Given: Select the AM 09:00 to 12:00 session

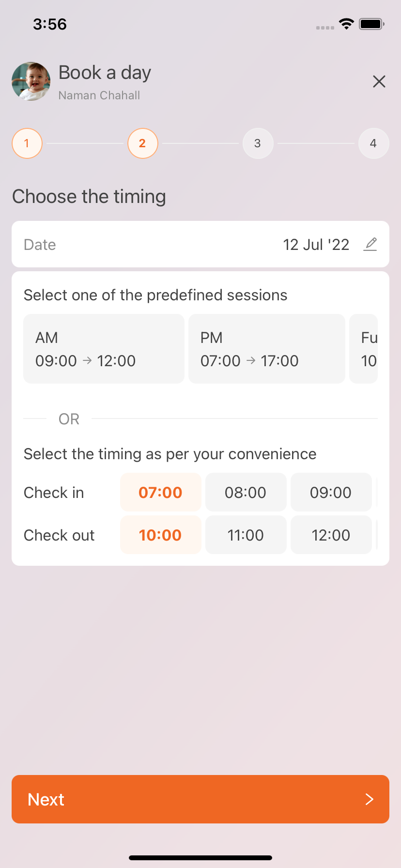Looking at the screenshot, I should tap(104, 349).
